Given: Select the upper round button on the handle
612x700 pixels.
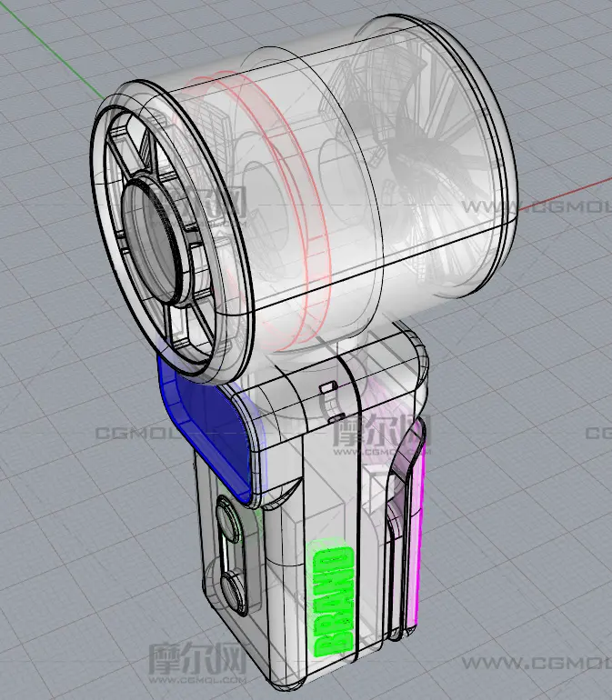Looking at the screenshot, I should 228,518.
